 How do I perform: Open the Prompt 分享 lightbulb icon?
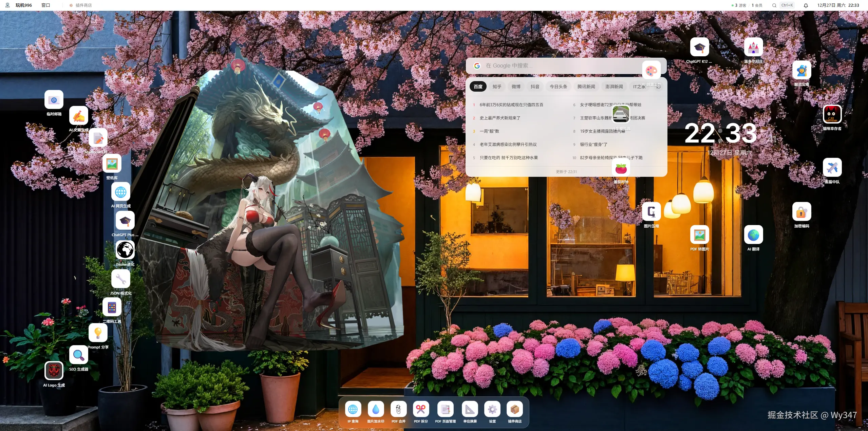pos(98,333)
